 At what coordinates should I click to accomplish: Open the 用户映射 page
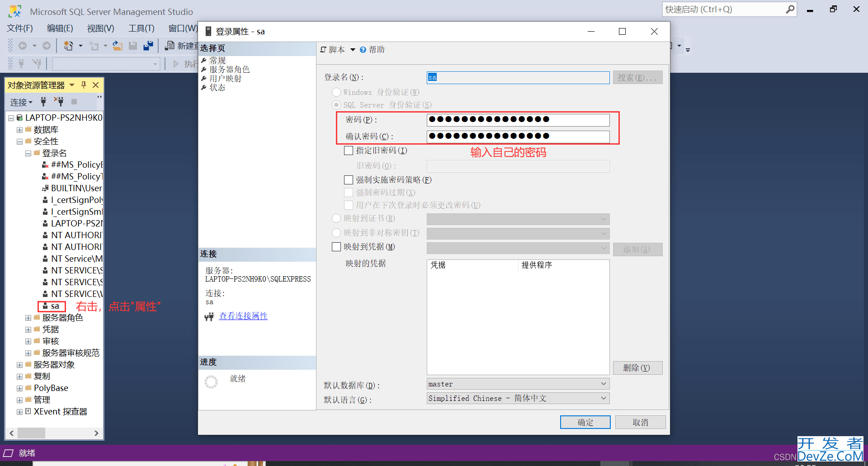click(225, 78)
